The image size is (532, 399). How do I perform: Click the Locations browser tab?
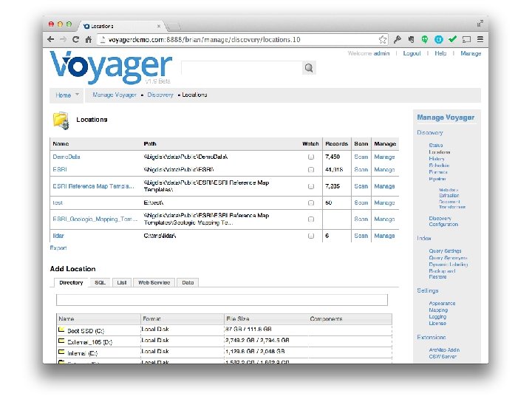click(120, 26)
